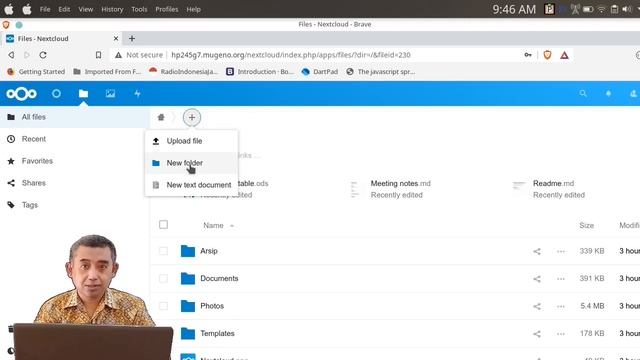Toggle select-all files checkbox
640x360 pixels.
point(163,224)
